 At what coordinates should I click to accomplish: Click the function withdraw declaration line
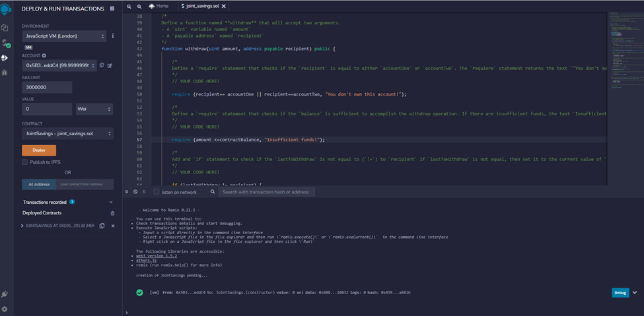(x=248, y=49)
